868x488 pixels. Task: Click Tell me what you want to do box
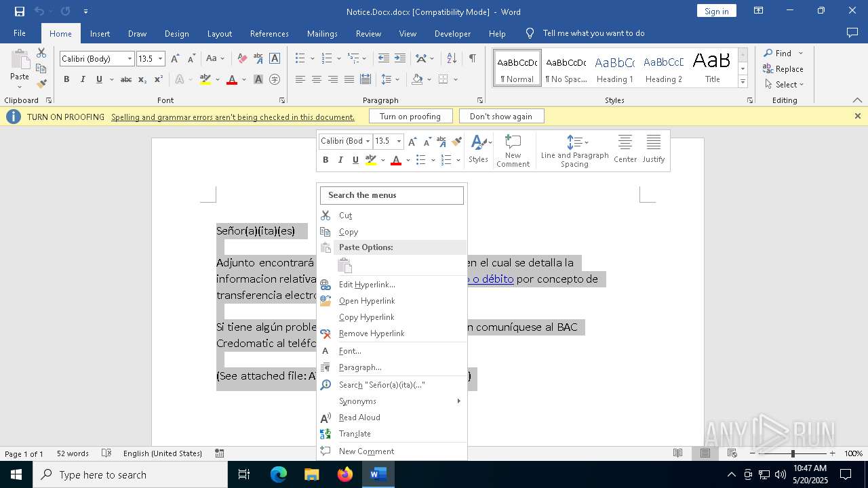pyautogui.click(x=593, y=33)
